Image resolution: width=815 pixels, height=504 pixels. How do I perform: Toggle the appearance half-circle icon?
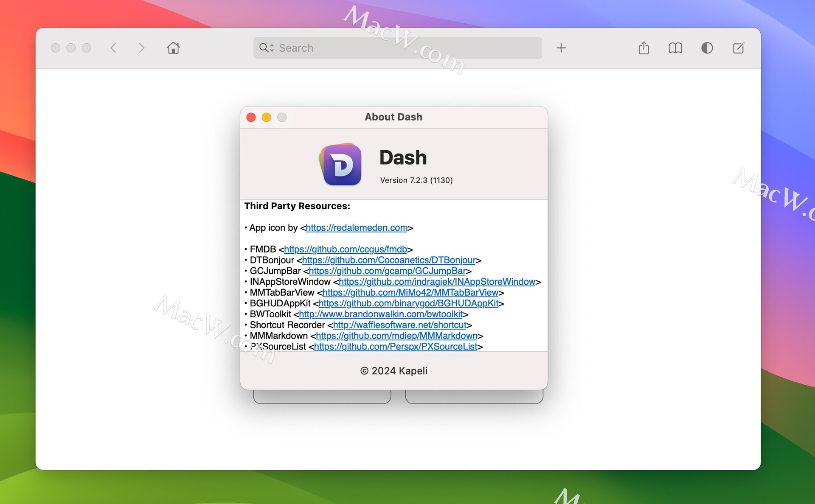click(x=707, y=48)
